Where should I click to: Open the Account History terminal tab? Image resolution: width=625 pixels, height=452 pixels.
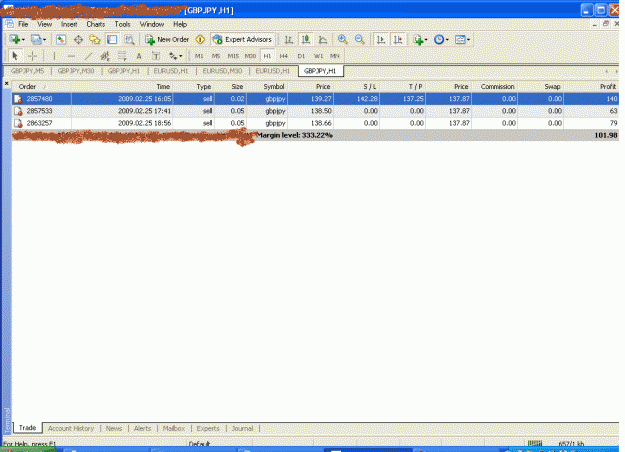coord(71,428)
